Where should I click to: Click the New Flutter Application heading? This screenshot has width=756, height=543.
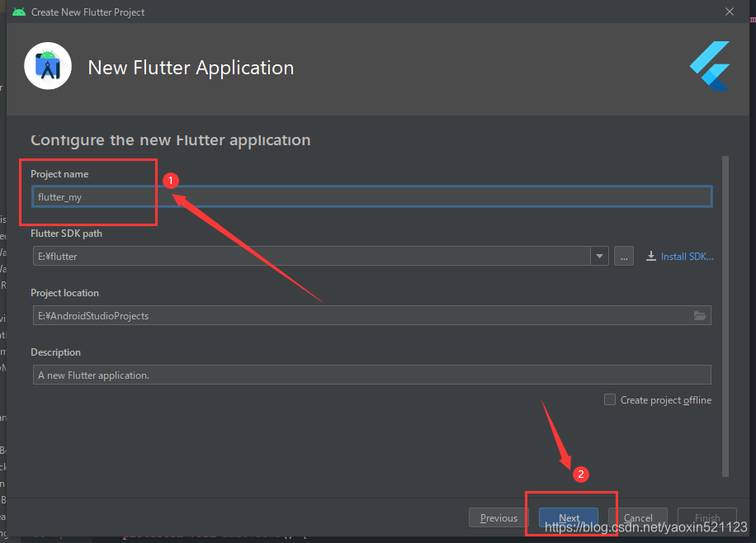click(x=191, y=68)
